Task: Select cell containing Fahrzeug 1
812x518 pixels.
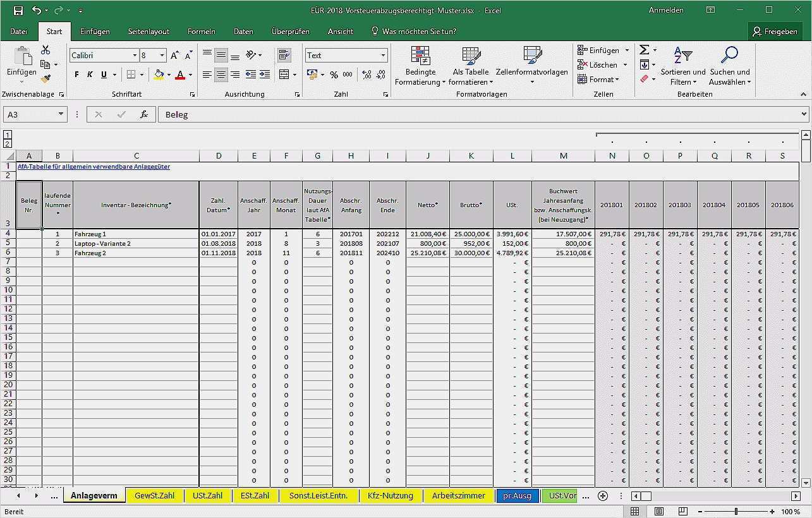Action: coord(135,234)
